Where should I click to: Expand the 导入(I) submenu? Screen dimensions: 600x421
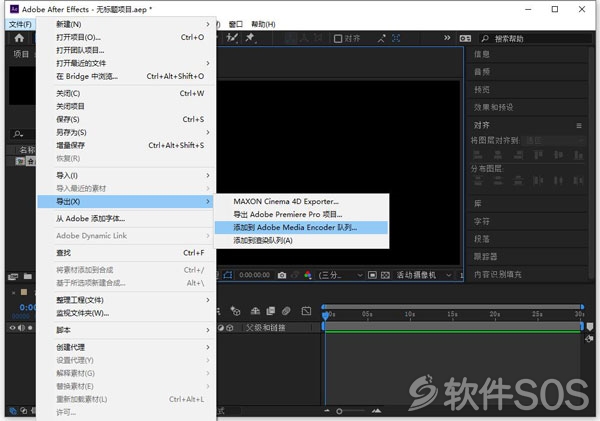[126, 175]
